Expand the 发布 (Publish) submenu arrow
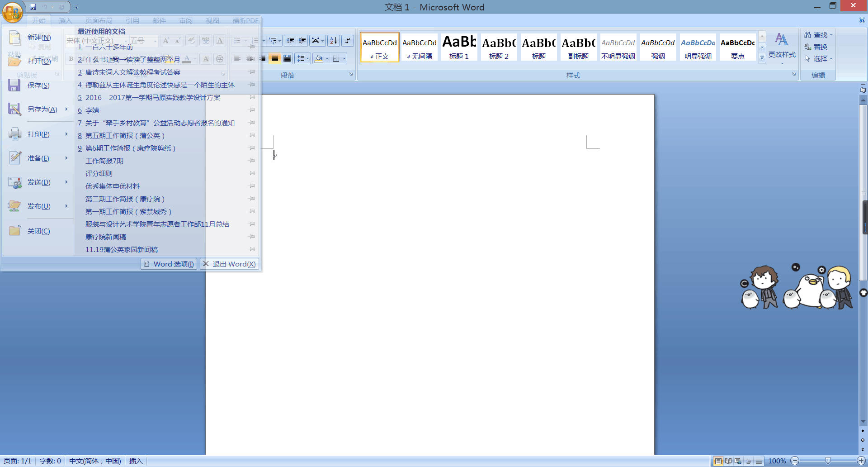868x467 pixels. (x=66, y=206)
